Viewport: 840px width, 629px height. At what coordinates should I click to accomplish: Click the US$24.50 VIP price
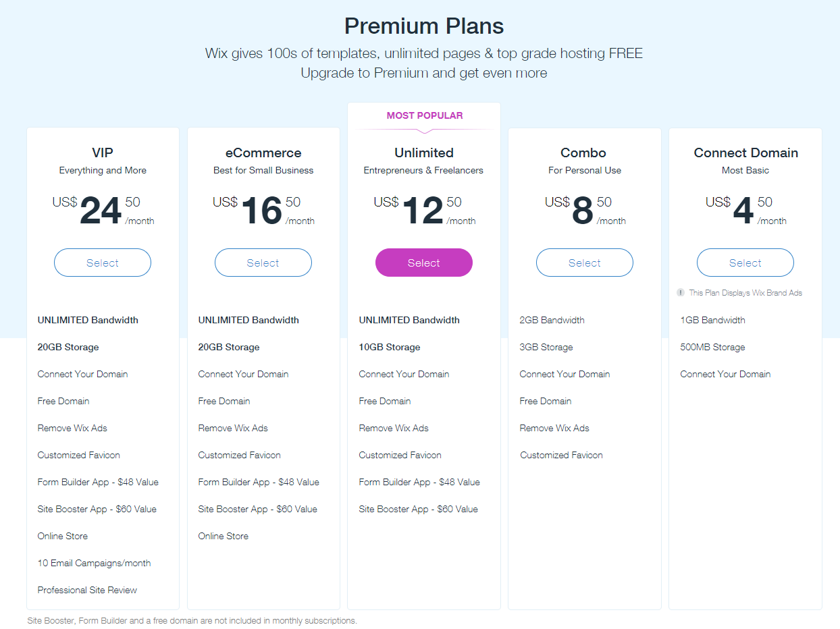pyautogui.click(x=103, y=211)
